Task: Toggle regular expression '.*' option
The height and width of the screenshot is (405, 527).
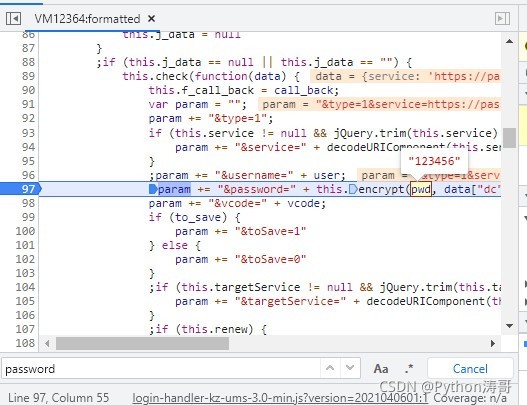Action: [409, 369]
